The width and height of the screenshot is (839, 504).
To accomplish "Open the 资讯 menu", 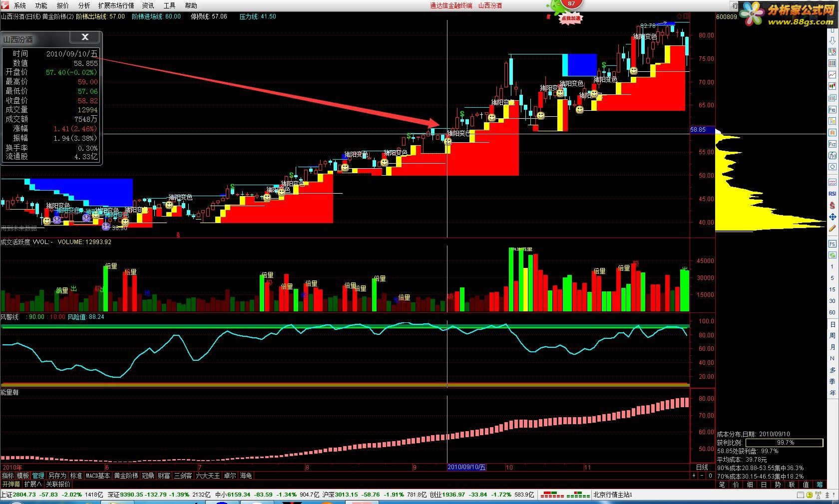I will [x=148, y=5].
